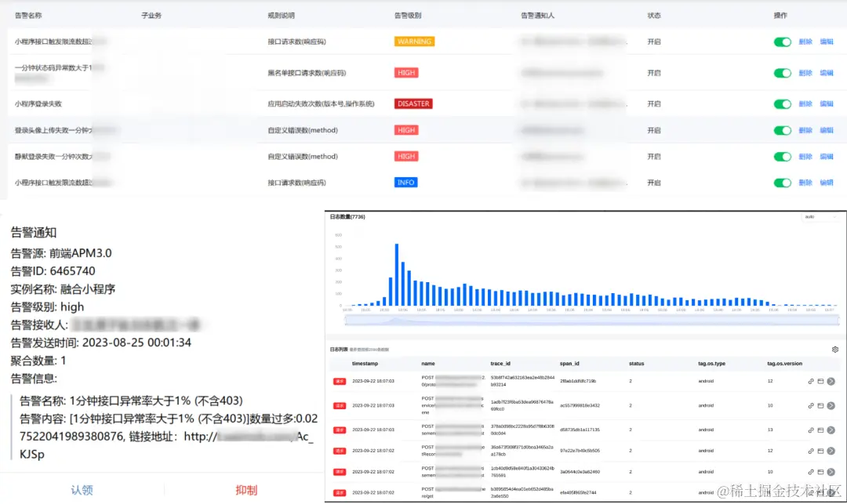Screen dimensions: 847x504
Task: Open the detail window icon on the first log row
Action: click(820, 382)
